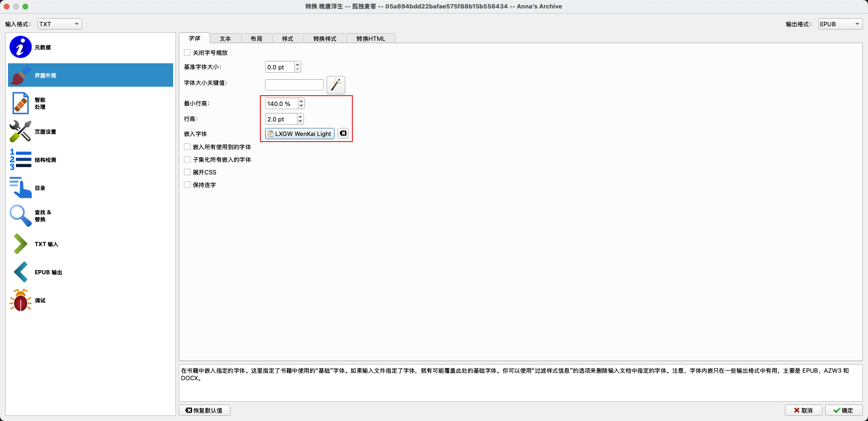Select 查找 & 替换 magnifier icon
The image size is (868, 421).
click(x=20, y=216)
